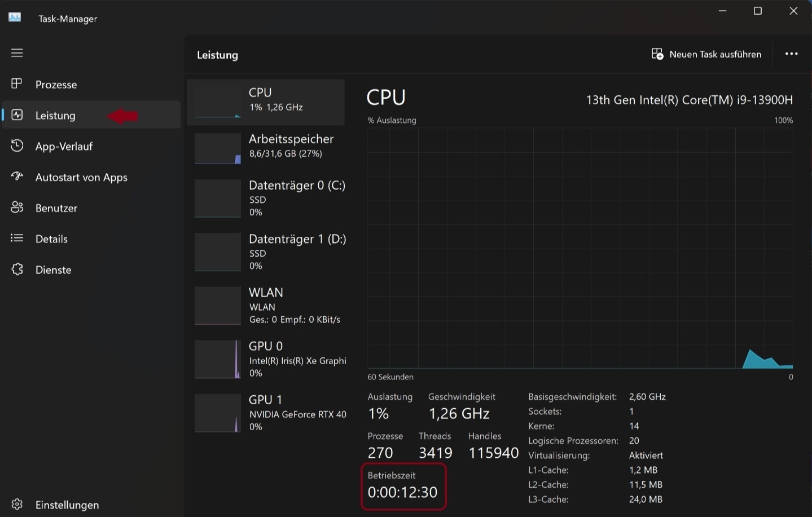
Task: Select the GPU 0 mini graph thumbnail
Action: tap(218, 359)
